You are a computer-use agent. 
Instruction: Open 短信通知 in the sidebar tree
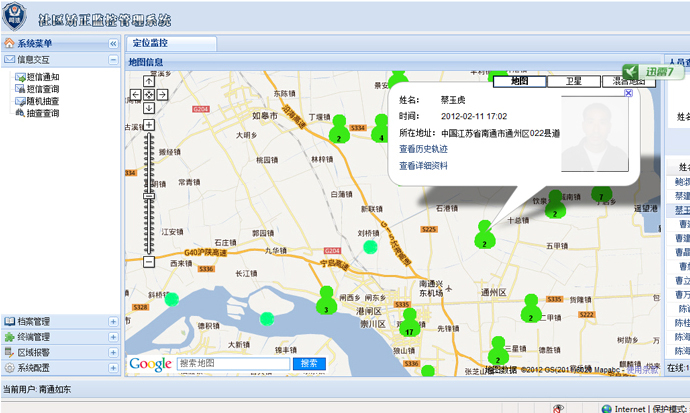pos(42,76)
